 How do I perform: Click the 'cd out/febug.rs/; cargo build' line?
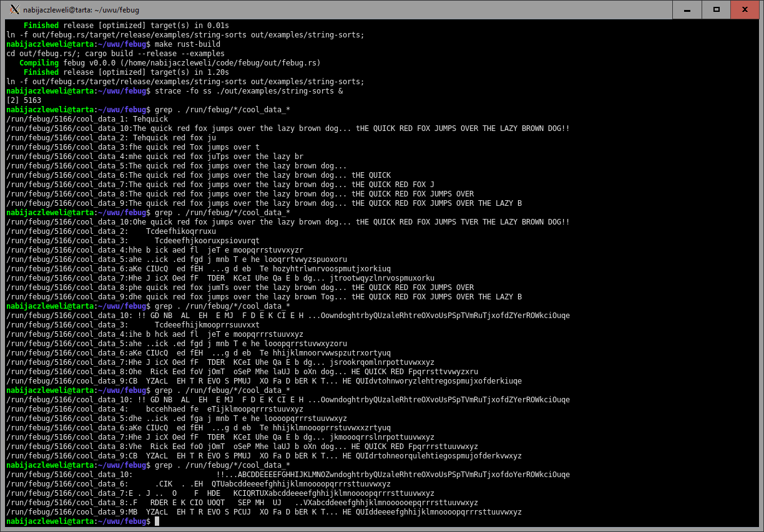click(x=115, y=54)
